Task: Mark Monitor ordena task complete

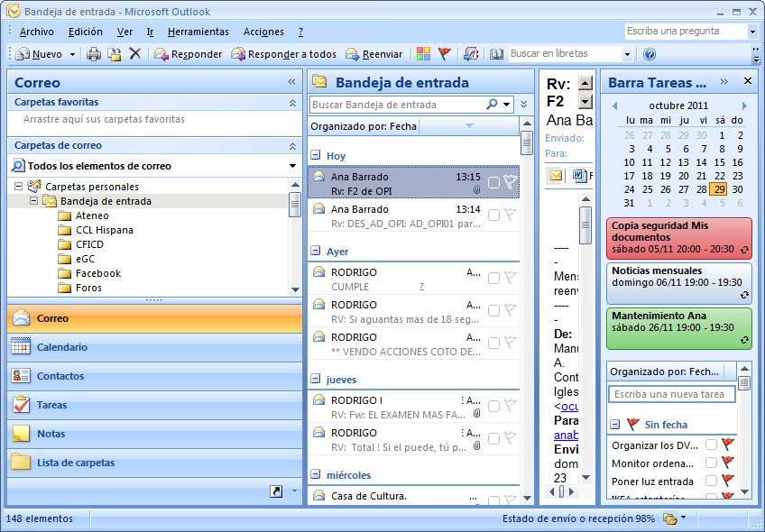Action: 712,463
